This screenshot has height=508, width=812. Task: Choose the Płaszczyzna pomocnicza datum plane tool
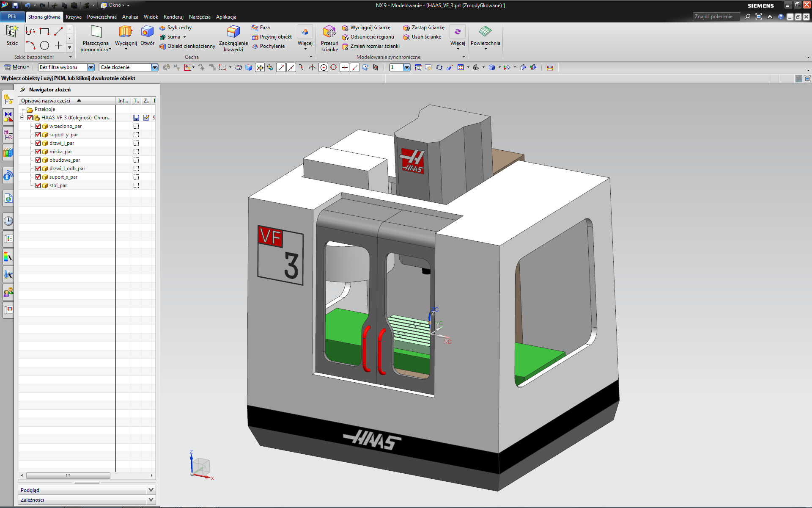tap(96, 38)
